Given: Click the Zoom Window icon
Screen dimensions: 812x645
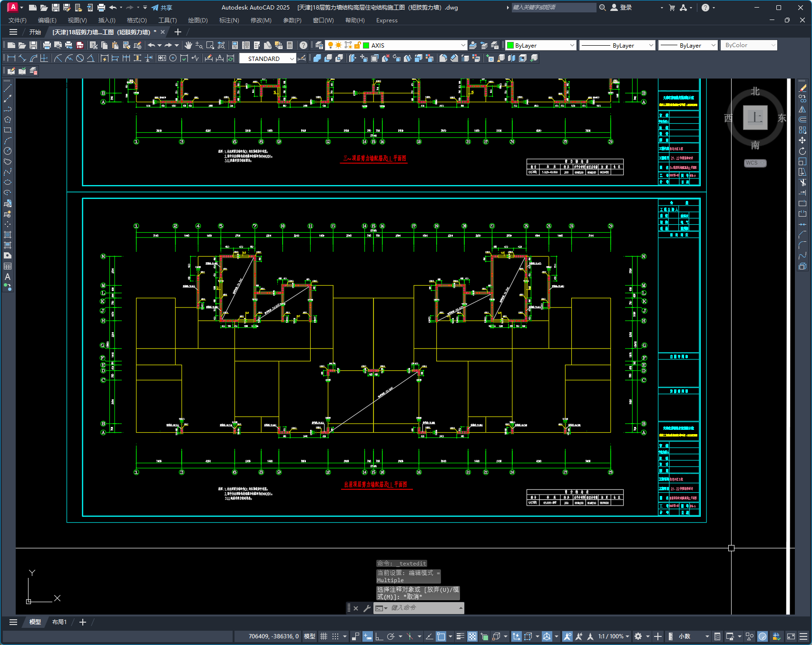Looking at the screenshot, I should click(210, 45).
